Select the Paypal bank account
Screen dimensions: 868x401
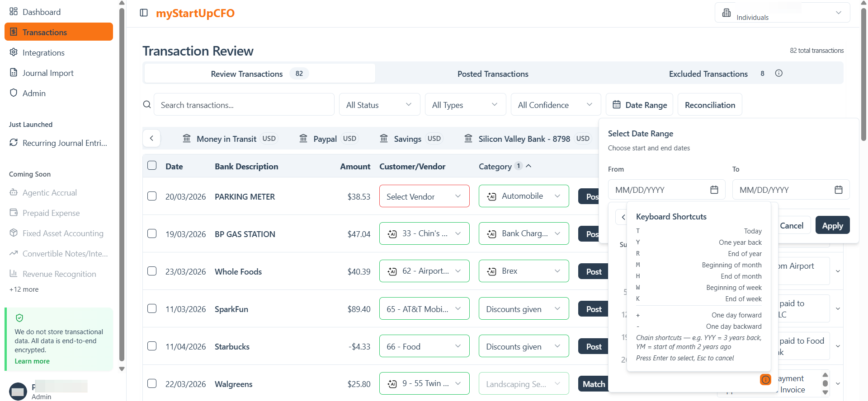click(329, 139)
